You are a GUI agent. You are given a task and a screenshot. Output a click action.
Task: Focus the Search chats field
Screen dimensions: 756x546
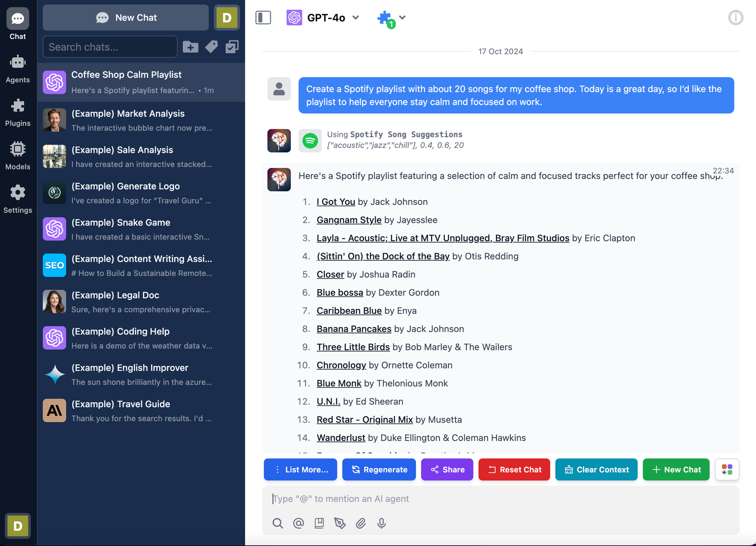(110, 47)
